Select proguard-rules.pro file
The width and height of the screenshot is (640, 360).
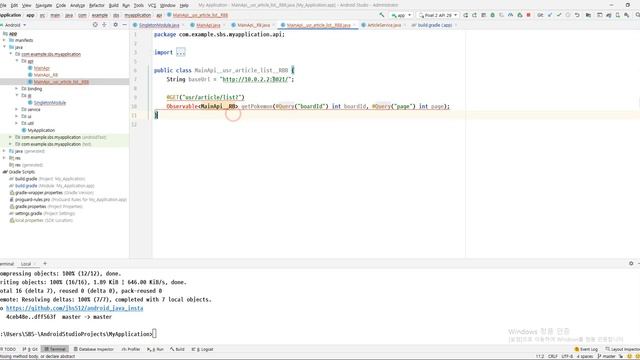pyautogui.click(x=32, y=200)
